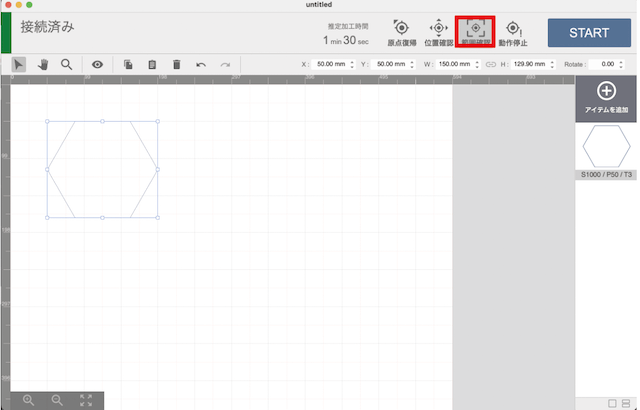Click the 原点復帰 home origin button
Screen dimensions: 640x410
coord(402,32)
